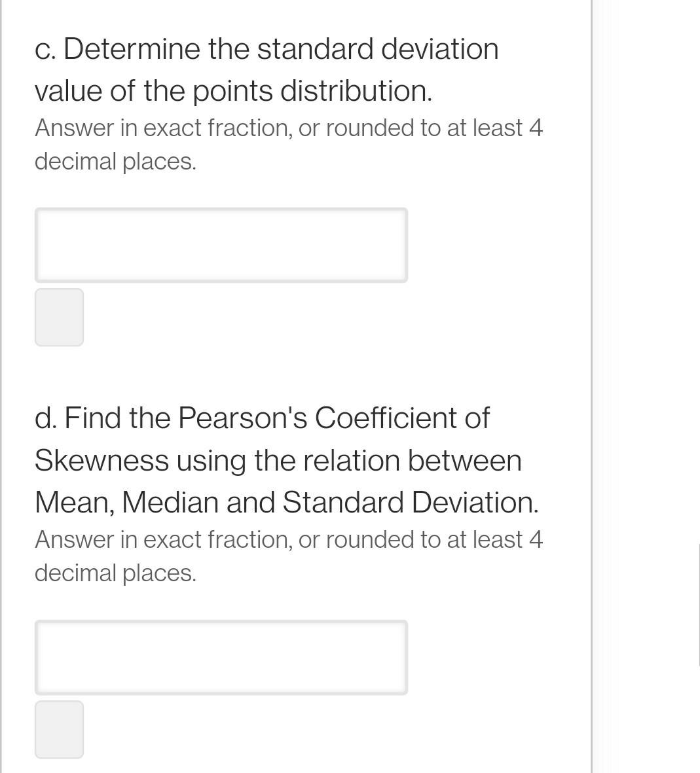Click the heading 'd. Find the Pearson's Coefficient of'
700x773 pixels.
(x=262, y=418)
